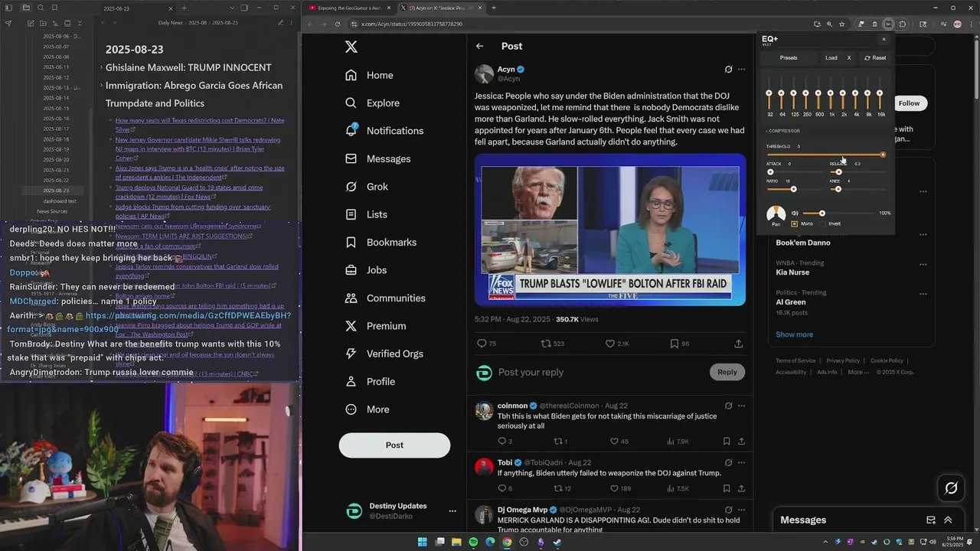This screenshot has height=551, width=980.
Task: Open the Home item in X sidebar
Action: click(x=369, y=75)
